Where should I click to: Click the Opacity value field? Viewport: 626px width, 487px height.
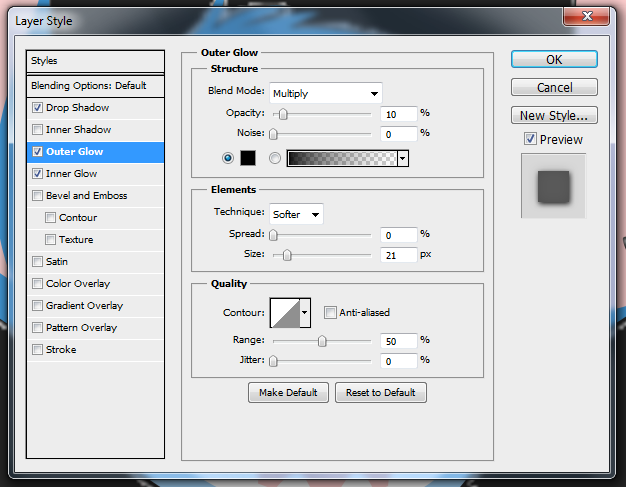pos(399,114)
